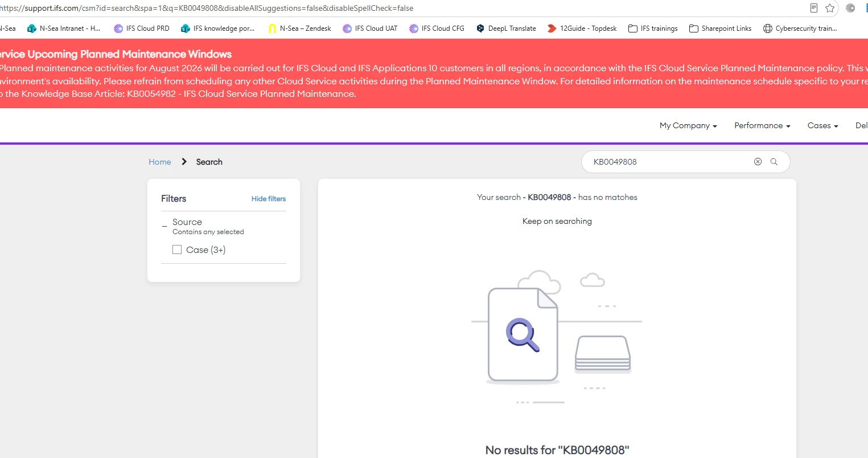The width and height of the screenshot is (868, 458).
Task: Click the grey sunburst extension icon
Action: (x=850, y=8)
